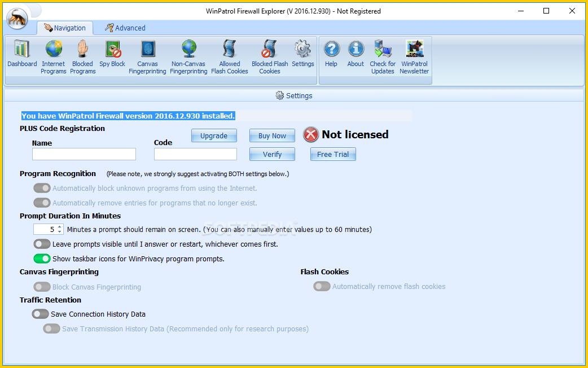Screen dimensions: 588x368
Task: Toggle automatically block unknown programs
Action: (x=42, y=188)
